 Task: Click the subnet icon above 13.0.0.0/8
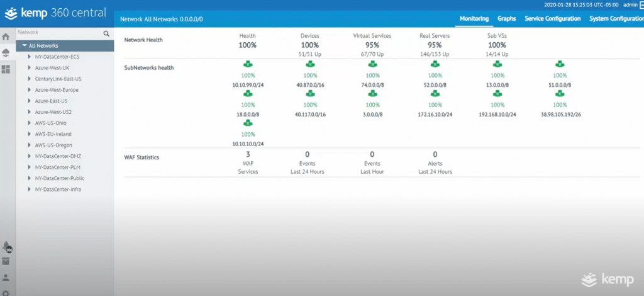tap(497, 64)
